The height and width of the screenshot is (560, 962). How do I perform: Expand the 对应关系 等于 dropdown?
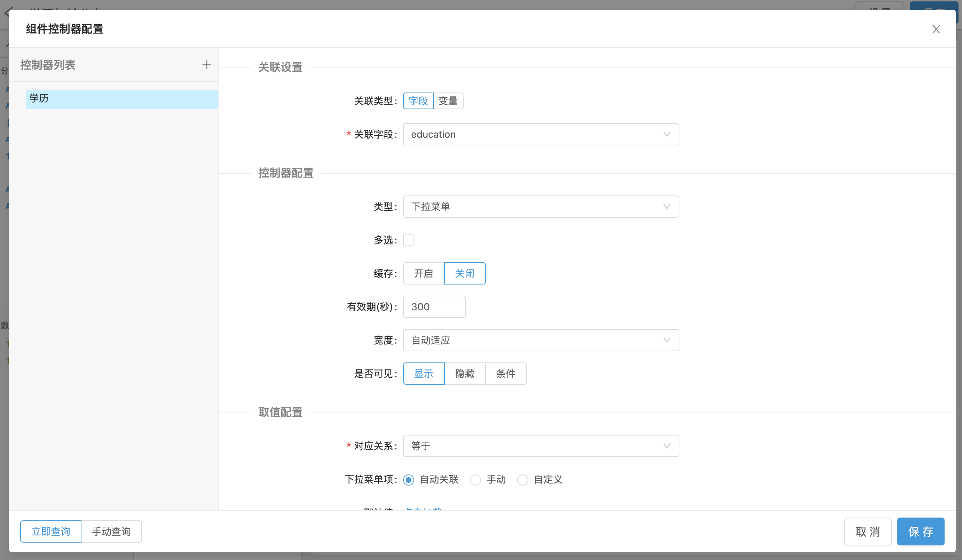(x=541, y=446)
